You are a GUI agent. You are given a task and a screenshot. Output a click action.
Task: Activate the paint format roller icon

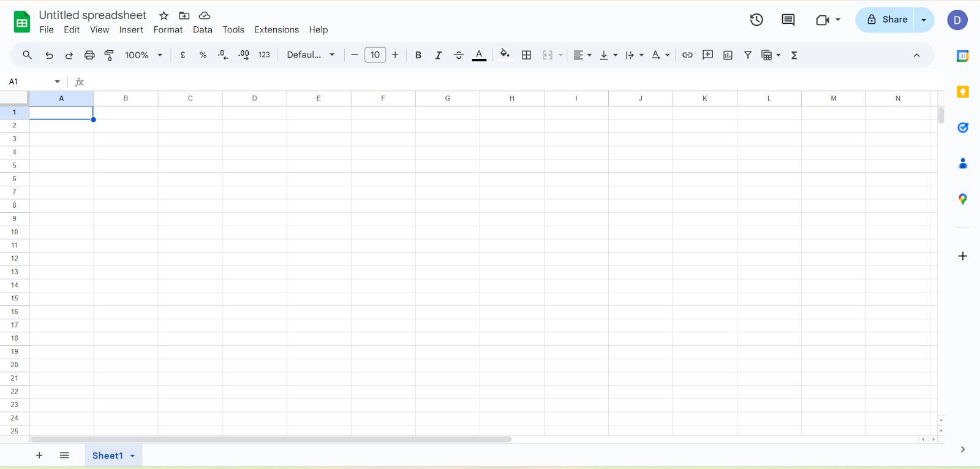(x=110, y=55)
